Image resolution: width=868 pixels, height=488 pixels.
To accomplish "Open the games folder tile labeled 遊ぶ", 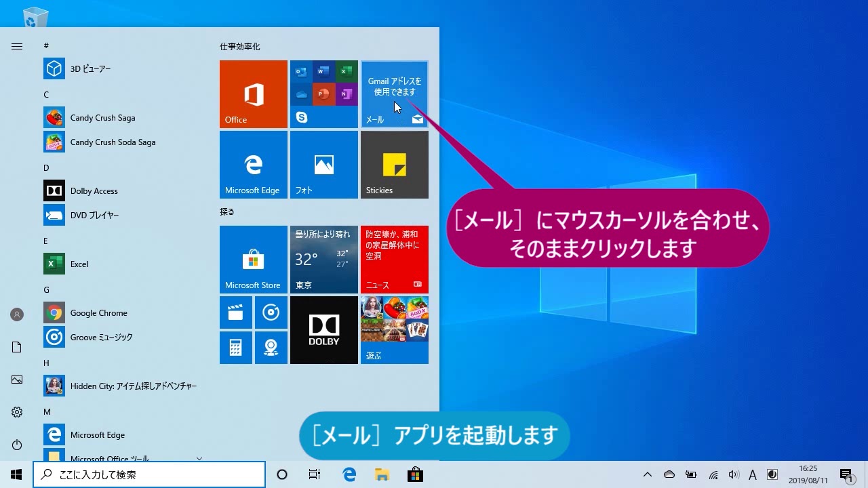I will pos(395,330).
